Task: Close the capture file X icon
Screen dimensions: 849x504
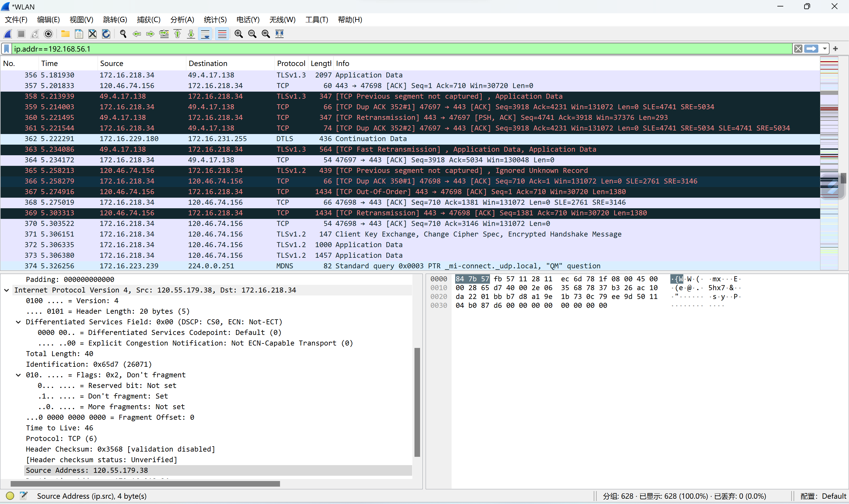Action: click(92, 34)
